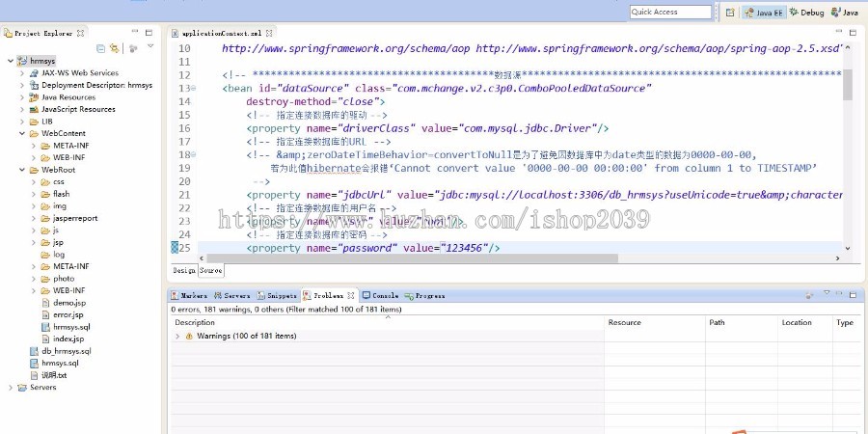Switch to Java perspective
The image size is (868, 434).
(x=845, y=13)
